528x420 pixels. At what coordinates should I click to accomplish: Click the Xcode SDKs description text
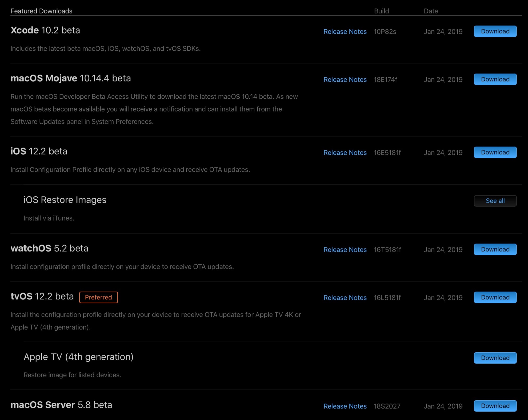click(106, 49)
